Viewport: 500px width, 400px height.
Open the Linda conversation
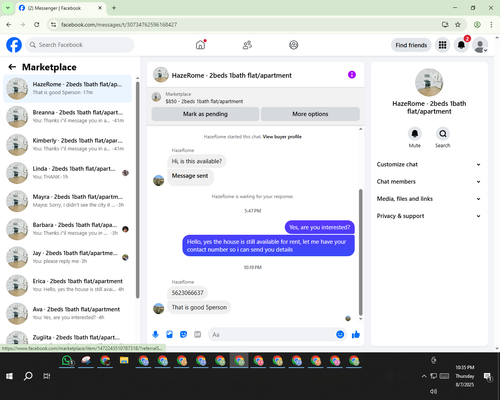click(67, 173)
